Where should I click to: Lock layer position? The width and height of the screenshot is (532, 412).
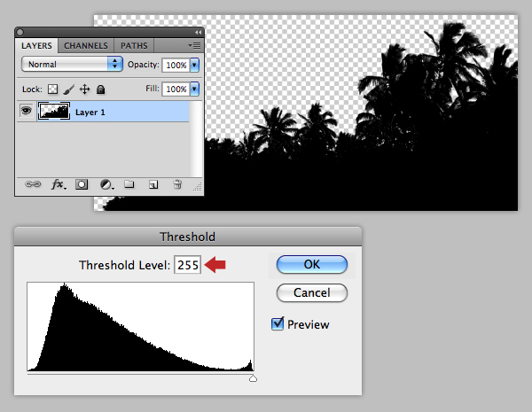(x=84, y=89)
